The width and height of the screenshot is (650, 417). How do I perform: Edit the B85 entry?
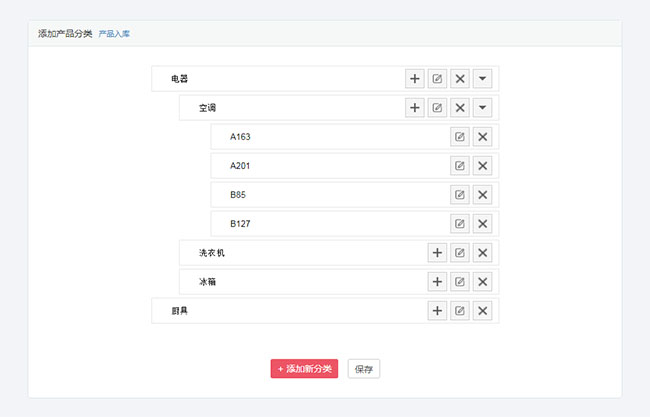click(460, 195)
